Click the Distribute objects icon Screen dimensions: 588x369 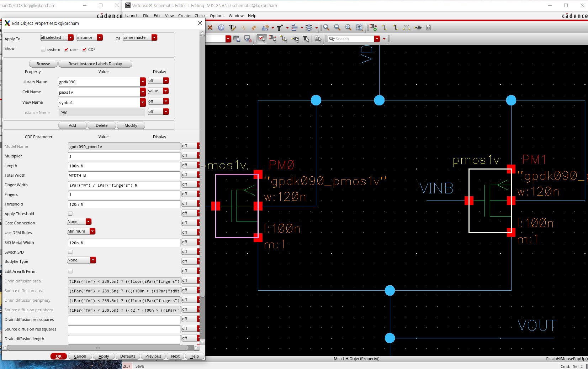click(x=309, y=27)
